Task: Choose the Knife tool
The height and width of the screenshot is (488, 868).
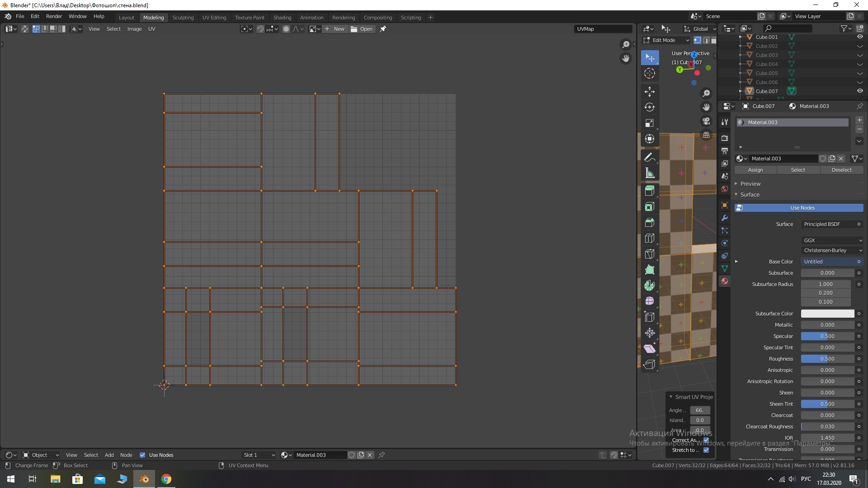Action: pos(650,254)
